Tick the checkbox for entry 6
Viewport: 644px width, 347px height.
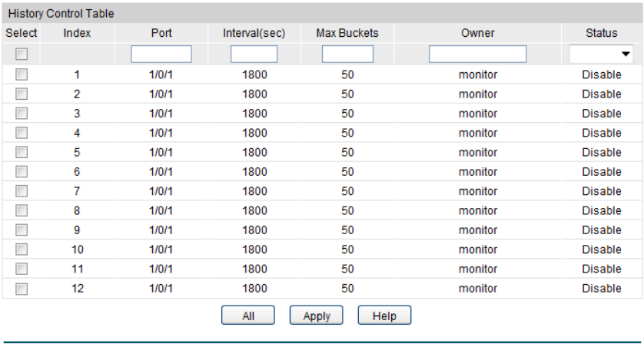click(x=22, y=171)
